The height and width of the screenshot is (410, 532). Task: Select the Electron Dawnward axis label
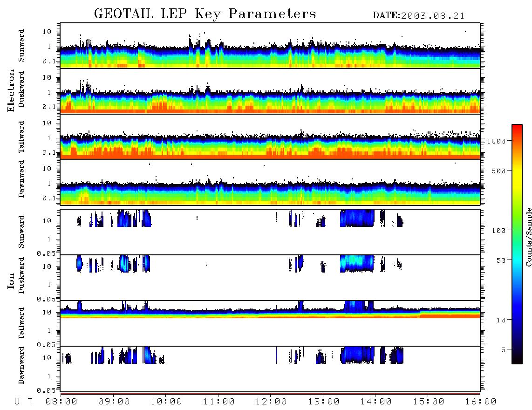[x=21, y=179]
